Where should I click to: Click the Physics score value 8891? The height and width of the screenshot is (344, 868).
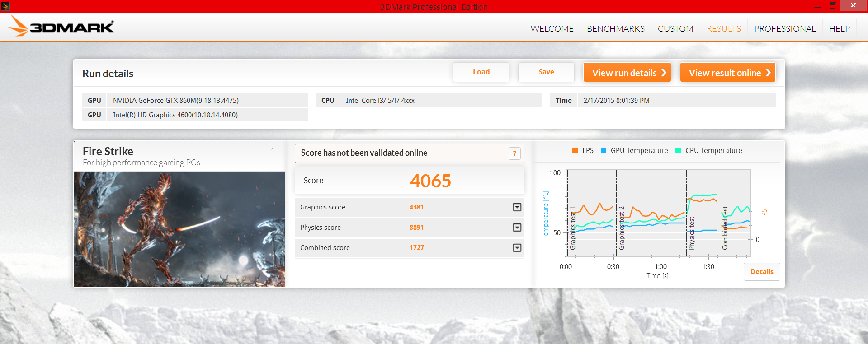(416, 228)
